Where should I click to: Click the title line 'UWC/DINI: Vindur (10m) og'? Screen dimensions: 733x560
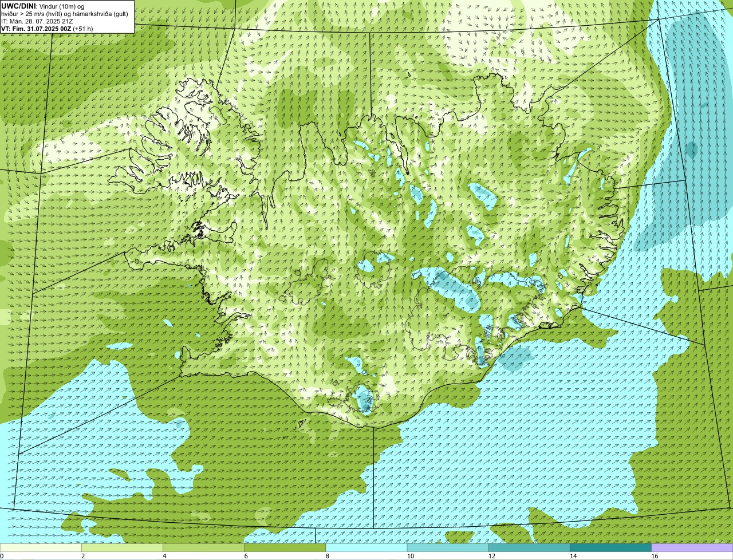[43, 6]
